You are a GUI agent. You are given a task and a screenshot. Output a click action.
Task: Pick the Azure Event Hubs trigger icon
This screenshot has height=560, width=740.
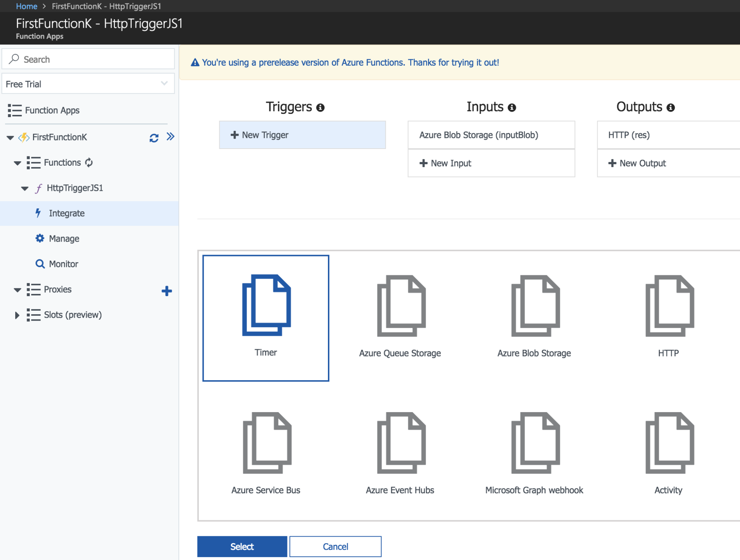point(401,443)
